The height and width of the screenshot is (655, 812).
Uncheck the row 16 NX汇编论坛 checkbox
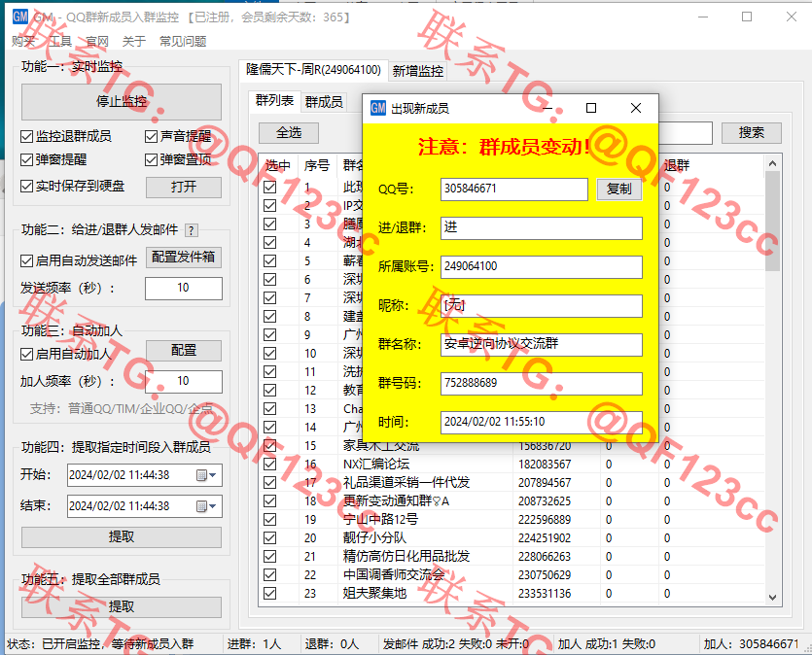(x=269, y=465)
